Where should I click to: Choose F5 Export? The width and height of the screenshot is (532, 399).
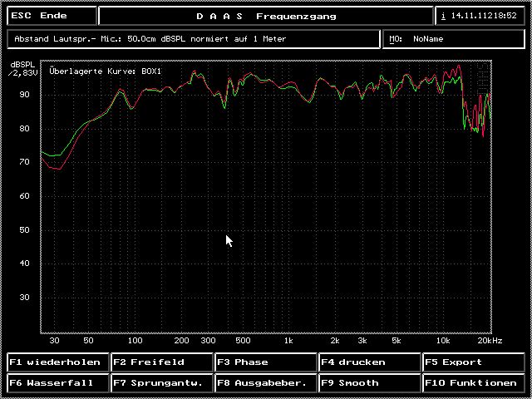point(473,362)
